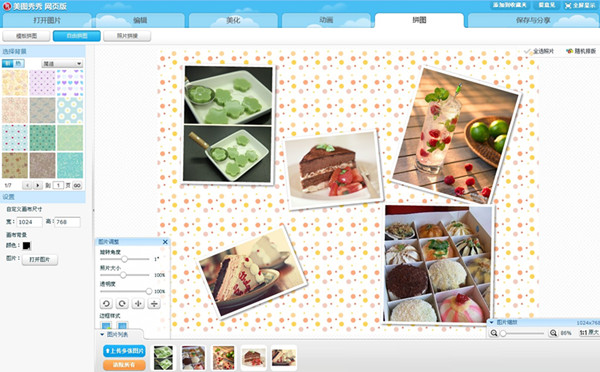Viewport: 600px width, 372px height.
Task: Click the 模板拼图 button
Action: point(26,36)
